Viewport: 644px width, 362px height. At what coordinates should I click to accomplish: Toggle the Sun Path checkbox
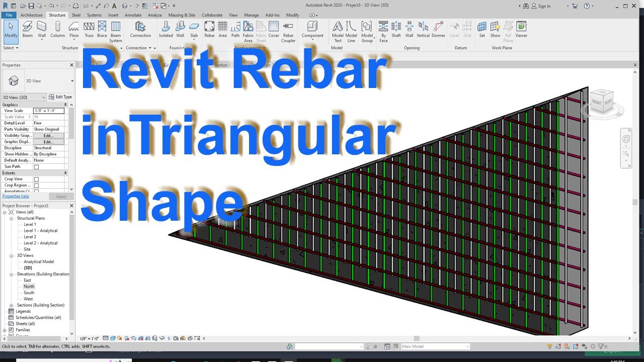(36, 166)
